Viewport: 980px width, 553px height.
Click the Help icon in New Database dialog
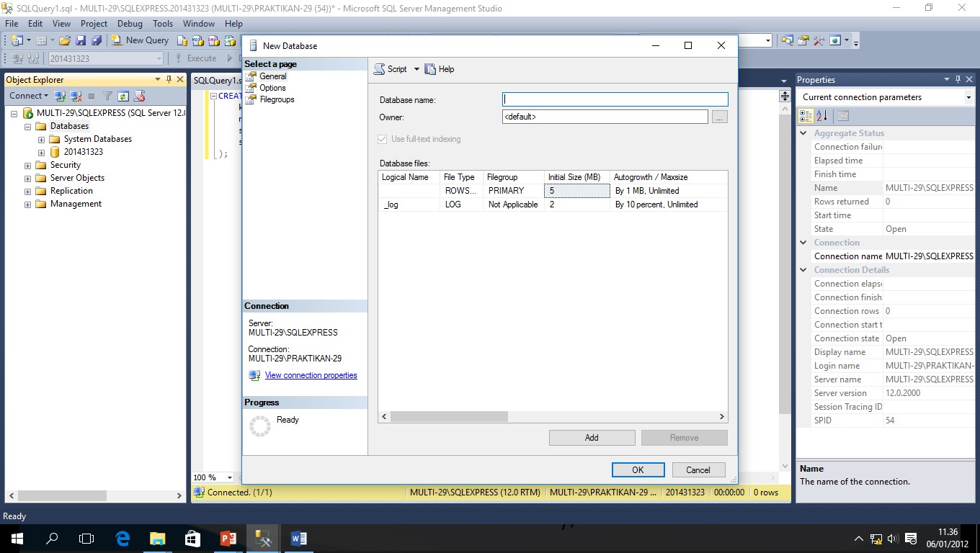[440, 69]
